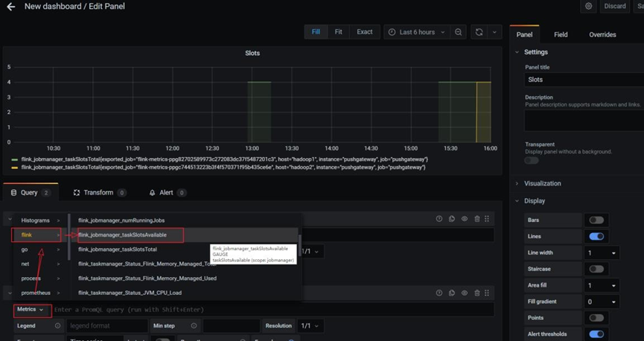The height and width of the screenshot is (341, 644).
Task: Refresh the dashboard with the refresh icon
Action: (479, 32)
